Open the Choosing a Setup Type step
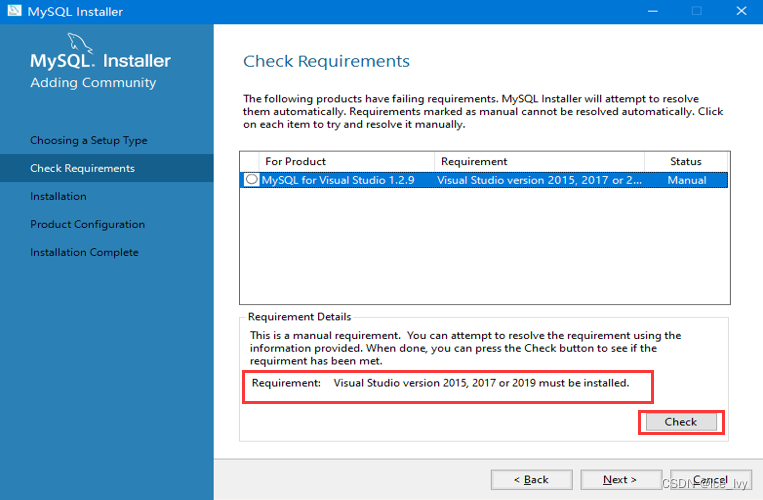Screen dimensions: 763x500 pyautogui.click(x=89, y=140)
